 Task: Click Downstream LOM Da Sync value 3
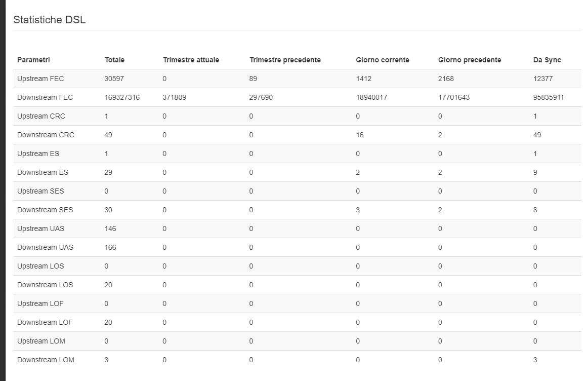pyautogui.click(x=535, y=360)
